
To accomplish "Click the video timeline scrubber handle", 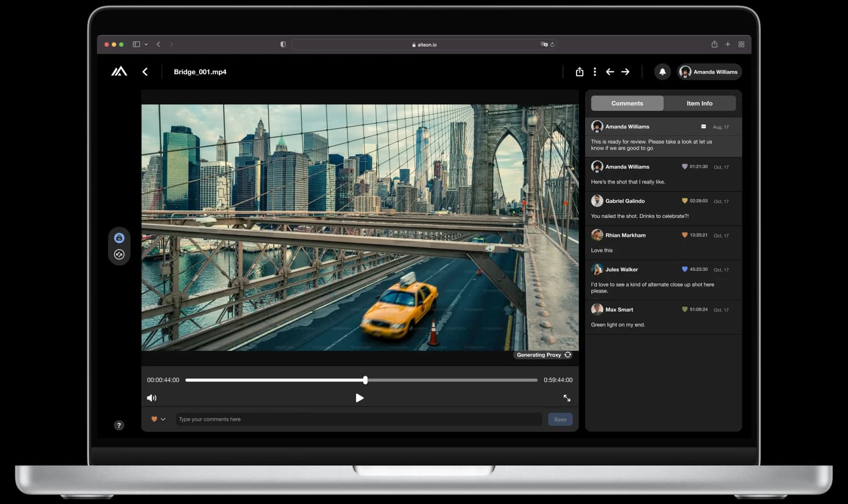I will 365,380.
